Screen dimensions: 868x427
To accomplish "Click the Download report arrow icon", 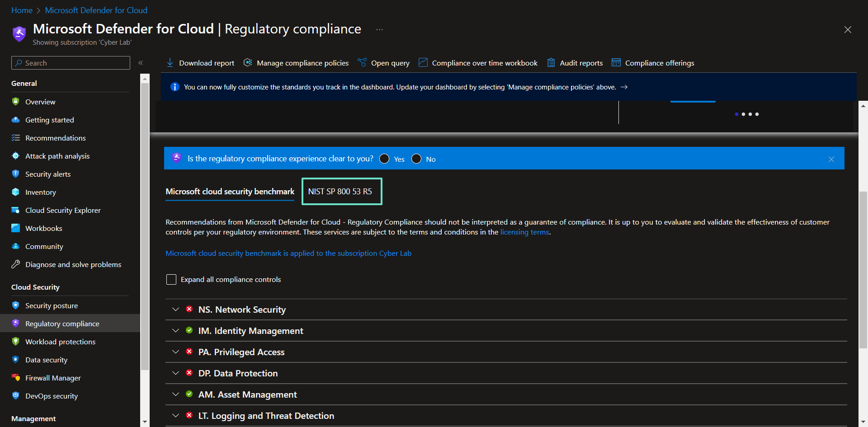I will pyautogui.click(x=170, y=62).
